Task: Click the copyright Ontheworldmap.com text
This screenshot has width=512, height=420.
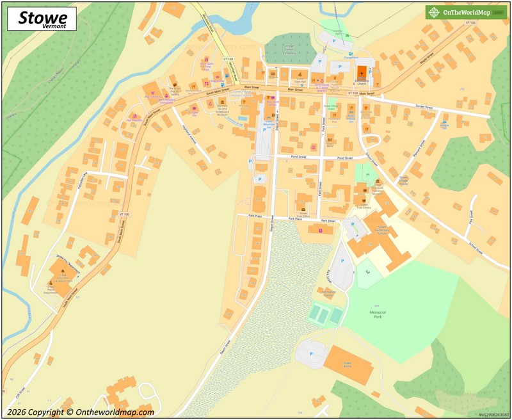Action: [81, 412]
